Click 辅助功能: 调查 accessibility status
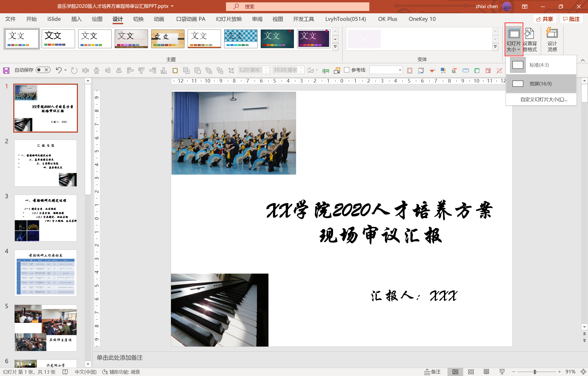Viewport: 588px width, 376px height. 121,372
